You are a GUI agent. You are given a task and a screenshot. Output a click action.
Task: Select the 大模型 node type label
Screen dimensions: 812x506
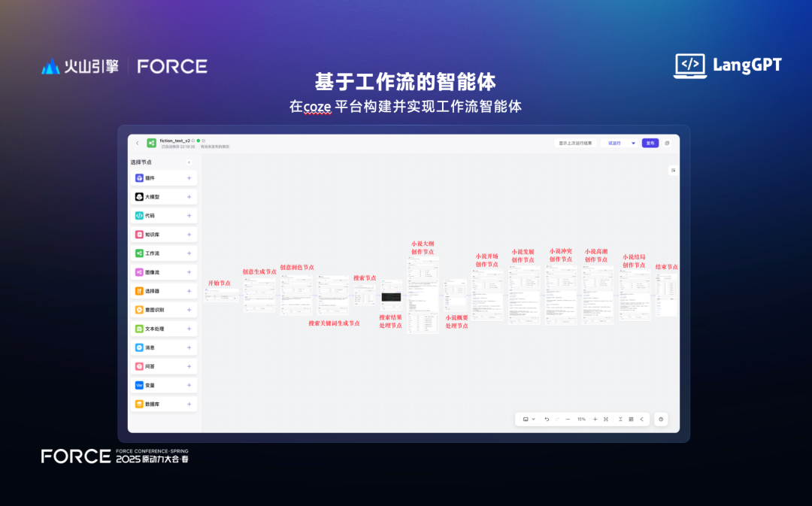coord(152,197)
